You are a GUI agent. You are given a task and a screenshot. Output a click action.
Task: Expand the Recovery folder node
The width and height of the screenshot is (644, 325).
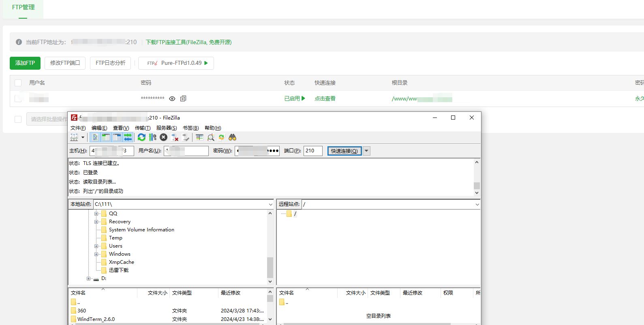click(96, 222)
